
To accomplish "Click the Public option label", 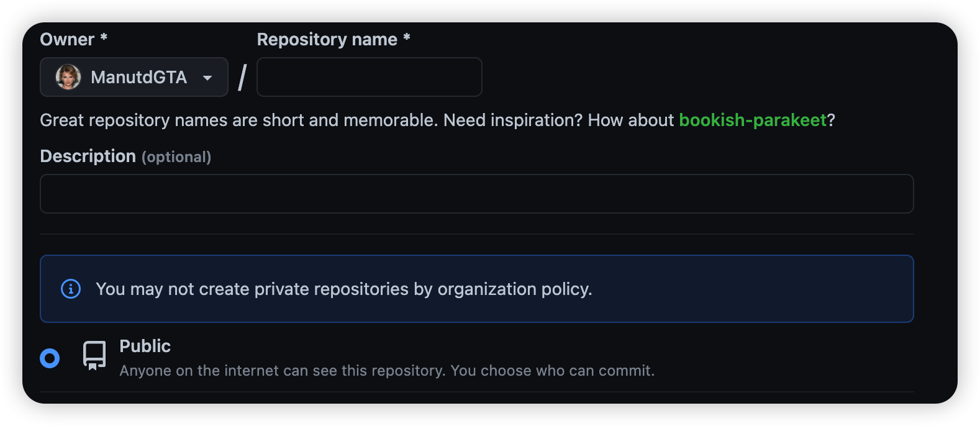I will [x=145, y=346].
